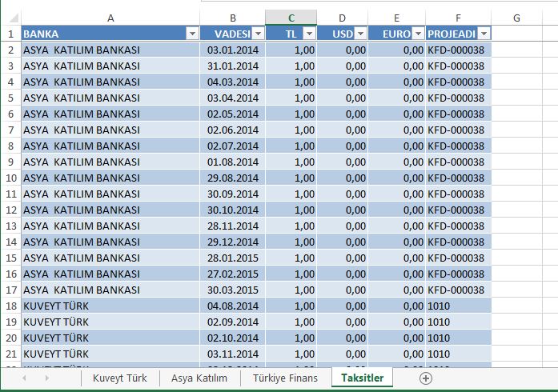This screenshot has height=392, width=558.
Task: Select column A header
Action: pyautogui.click(x=110, y=18)
